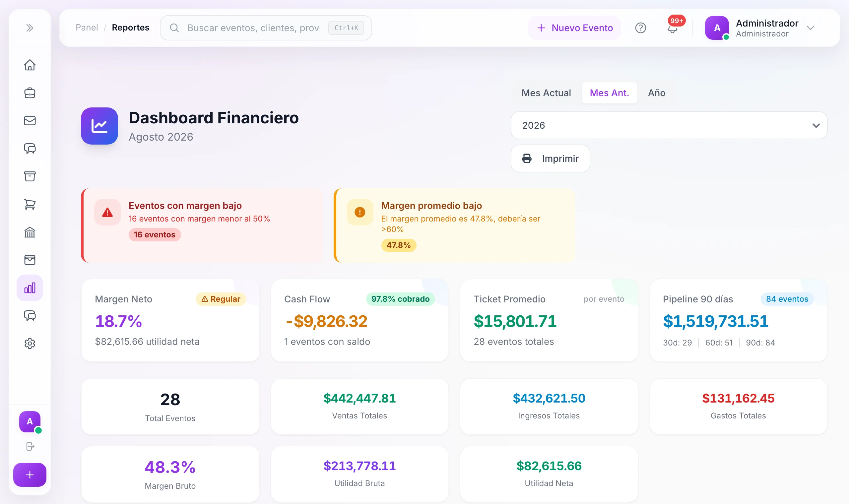Viewport: 849px width, 504px height.
Task: Open the lower chat bubbles sidebar icon
Action: click(30, 316)
